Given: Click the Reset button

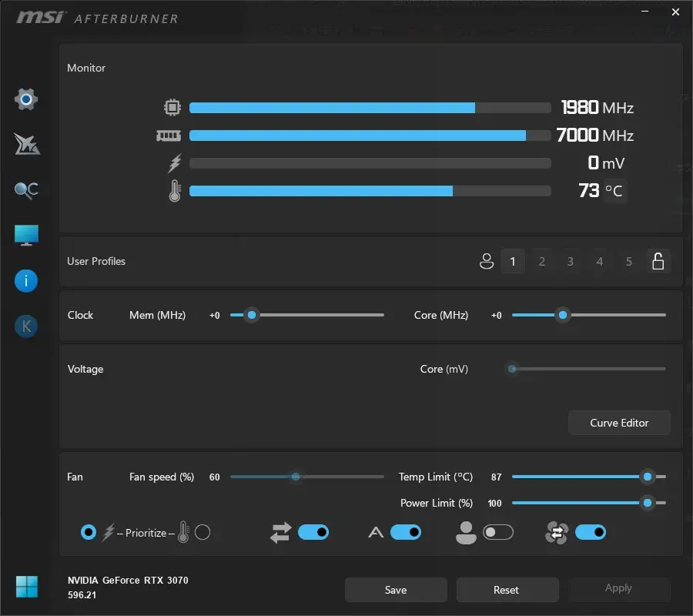Looking at the screenshot, I should click(x=507, y=590).
